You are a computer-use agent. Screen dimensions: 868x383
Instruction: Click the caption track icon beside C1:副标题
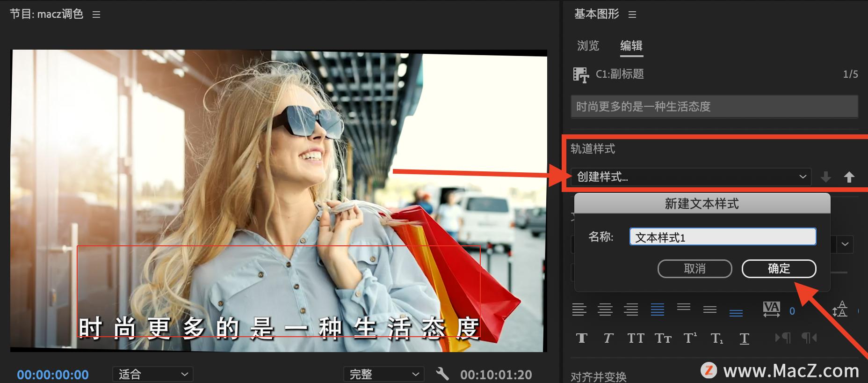click(581, 75)
